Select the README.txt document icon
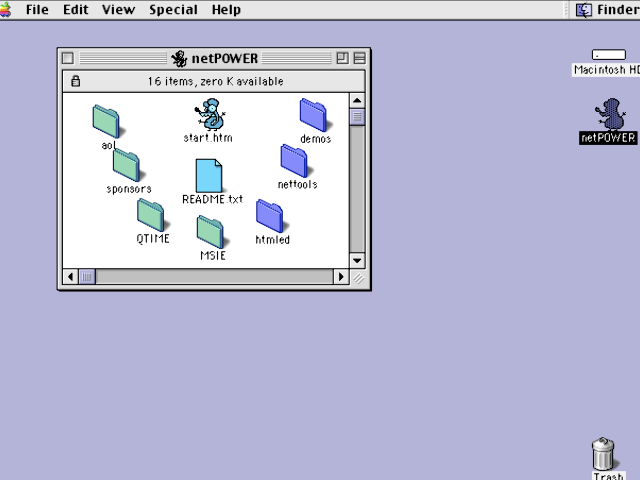640x480 pixels. pos(209,176)
